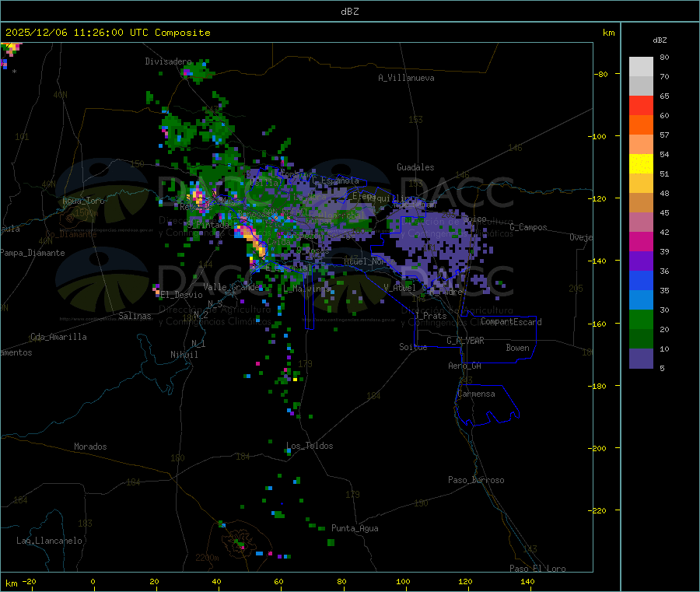
Task: Click the J_Prats map label
Action: 430,316
